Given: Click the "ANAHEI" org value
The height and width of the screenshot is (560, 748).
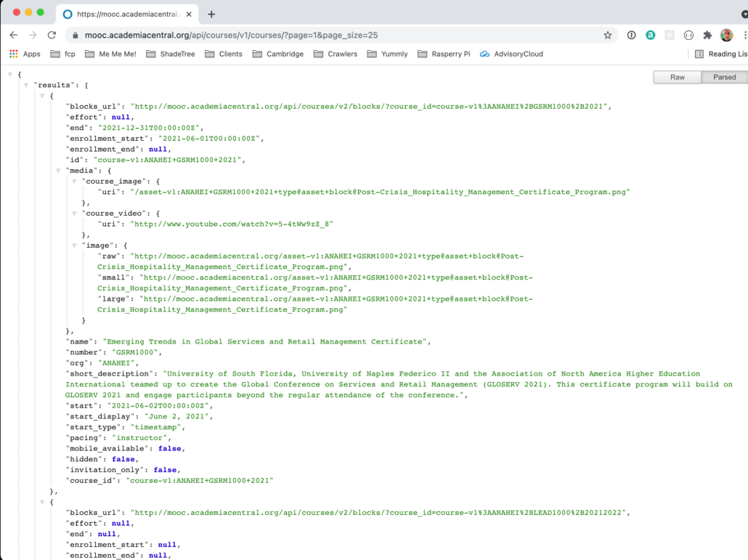Looking at the screenshot, I should click(117, 363).
